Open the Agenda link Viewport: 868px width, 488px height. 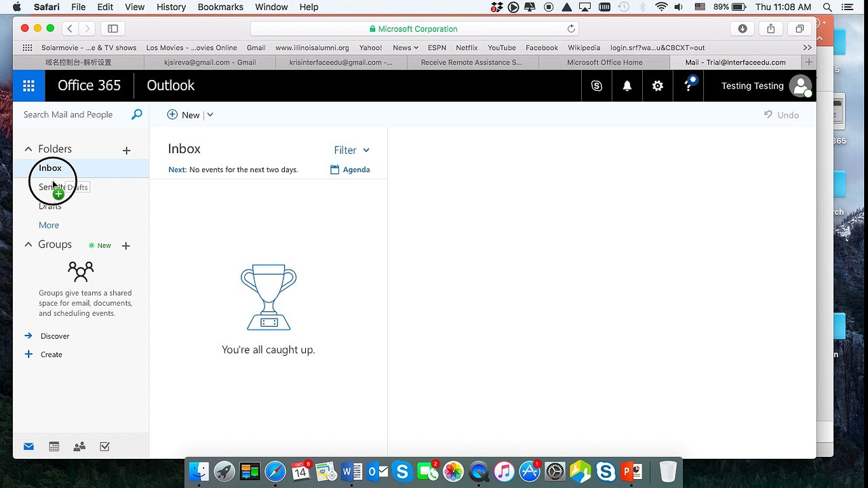[350, 169]
